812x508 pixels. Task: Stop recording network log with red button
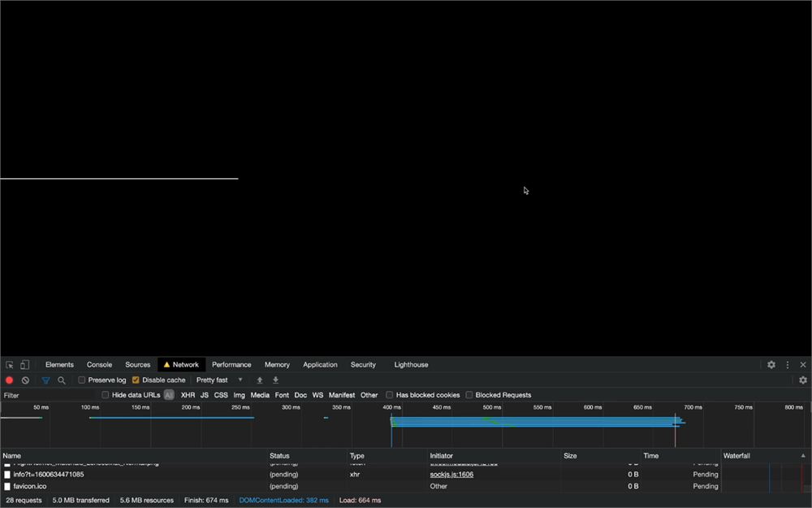click(9, 380)
